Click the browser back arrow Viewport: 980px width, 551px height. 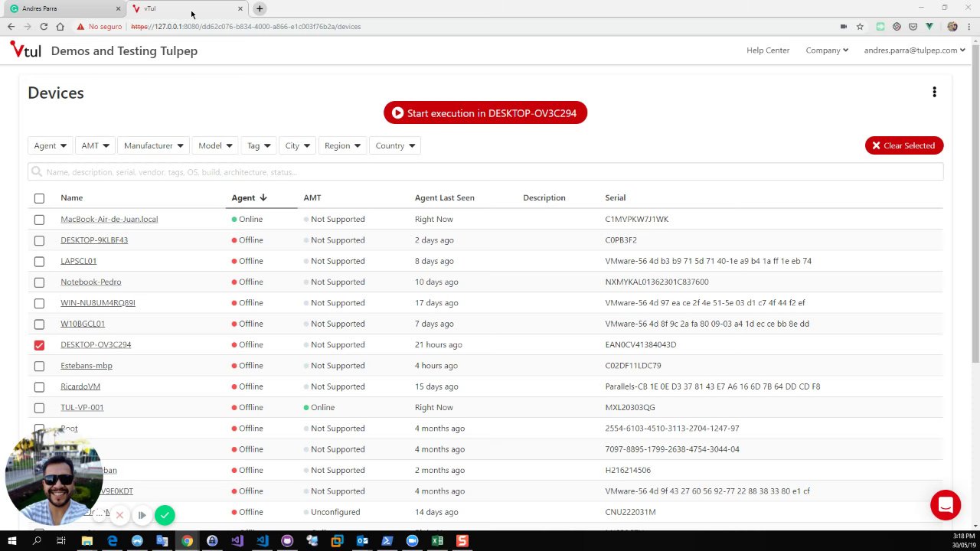pyautogui.click(x=11, y=27)
